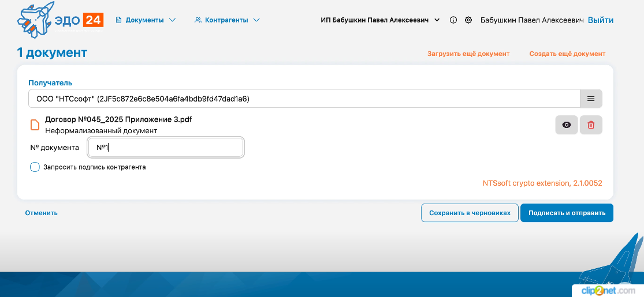Image resolution: width=644 pixels, height=297 pixels.
Task: Expand the Документы chevron arrow
Action: pos(173,20)
